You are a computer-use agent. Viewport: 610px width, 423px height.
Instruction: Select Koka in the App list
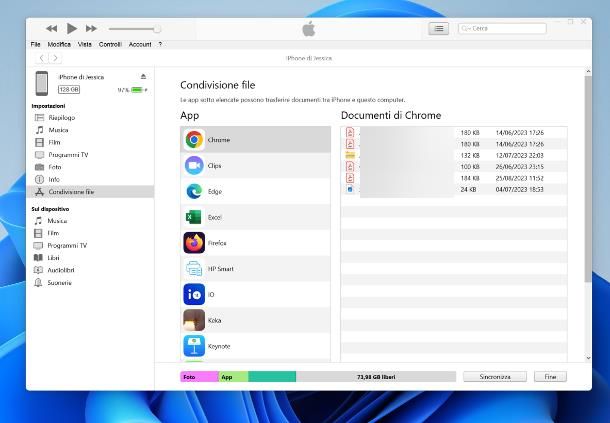point(256,320)
